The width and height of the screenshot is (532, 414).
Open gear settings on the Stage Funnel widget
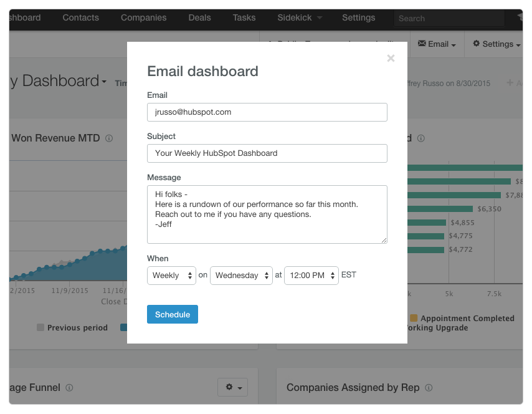pyautogui.click(x=232, y=387)
